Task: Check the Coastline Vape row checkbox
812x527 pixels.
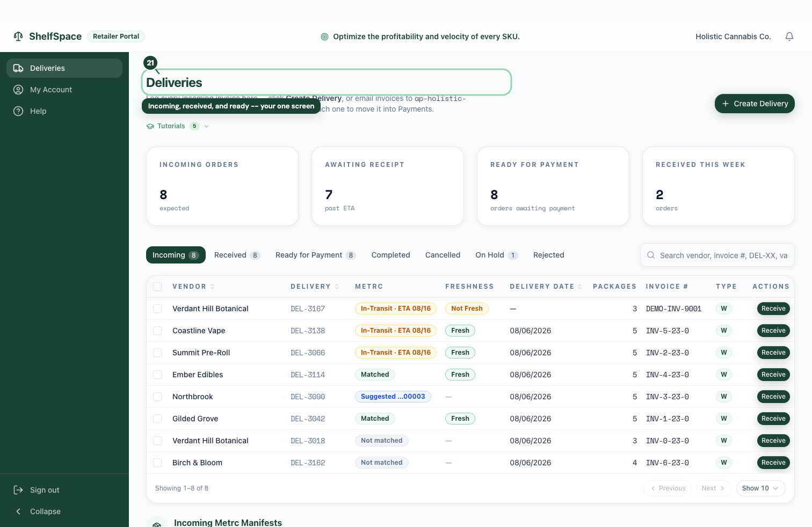Action: pyautogui.click(x=157, y=331)
